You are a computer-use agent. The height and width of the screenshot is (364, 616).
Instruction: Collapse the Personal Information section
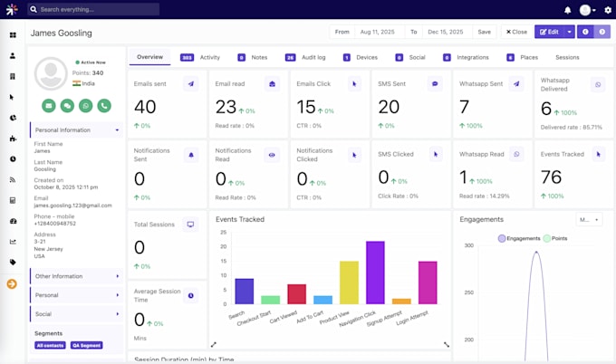coord(77,130)
